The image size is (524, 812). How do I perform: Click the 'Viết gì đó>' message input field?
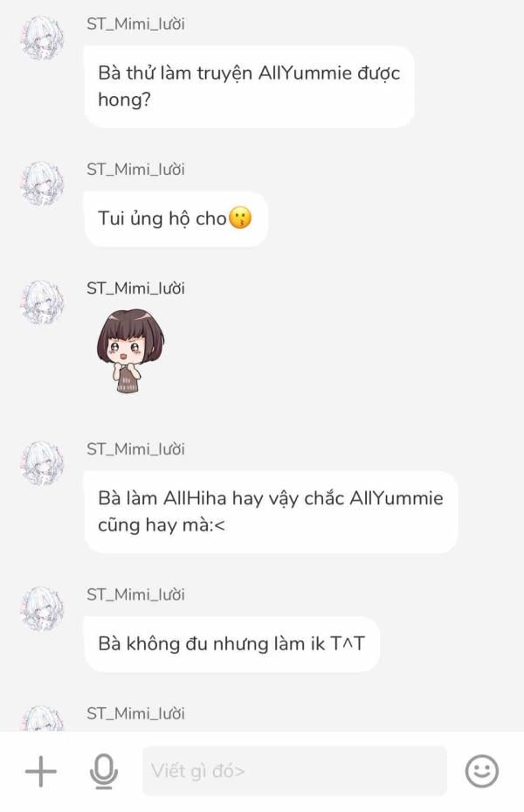[x=294, y=771]
